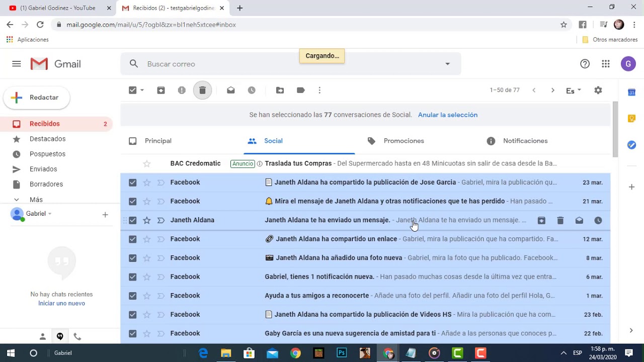Report the selected messages as spam
644x362 pixels.
coord(182,90)
